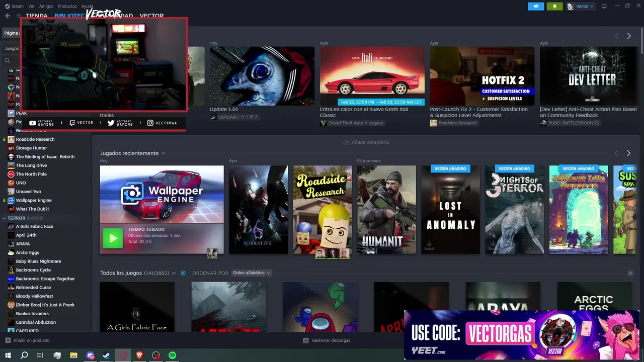The image size is (644, 362).
Task: Select Baby Blues Nightmare in sidebar
Action: 38,261
